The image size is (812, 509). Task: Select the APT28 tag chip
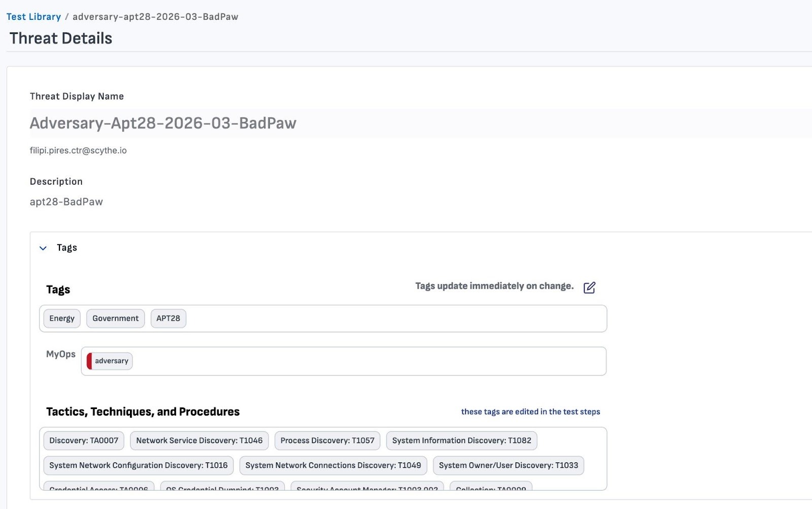click(x=168, y=319)
